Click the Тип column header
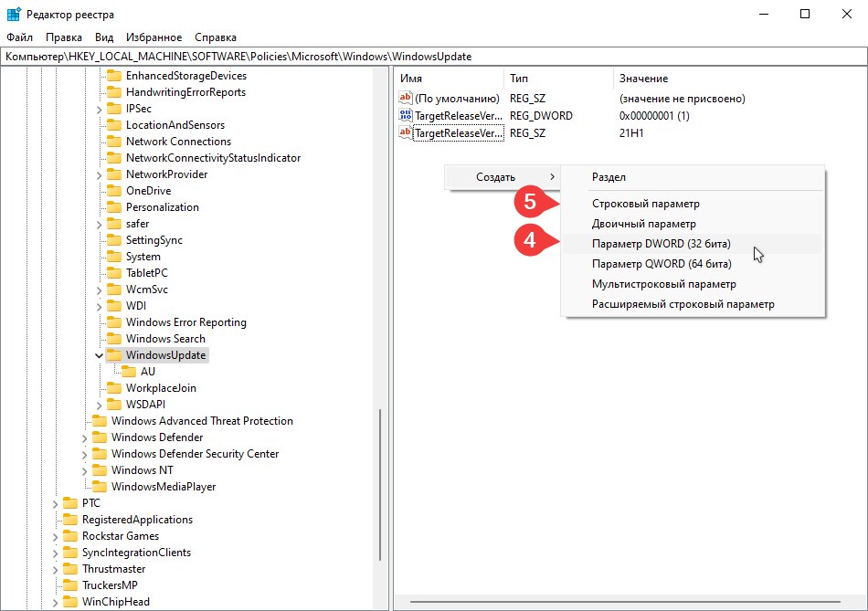This screenshot has height=611, width=868. [x=558, y=79]
